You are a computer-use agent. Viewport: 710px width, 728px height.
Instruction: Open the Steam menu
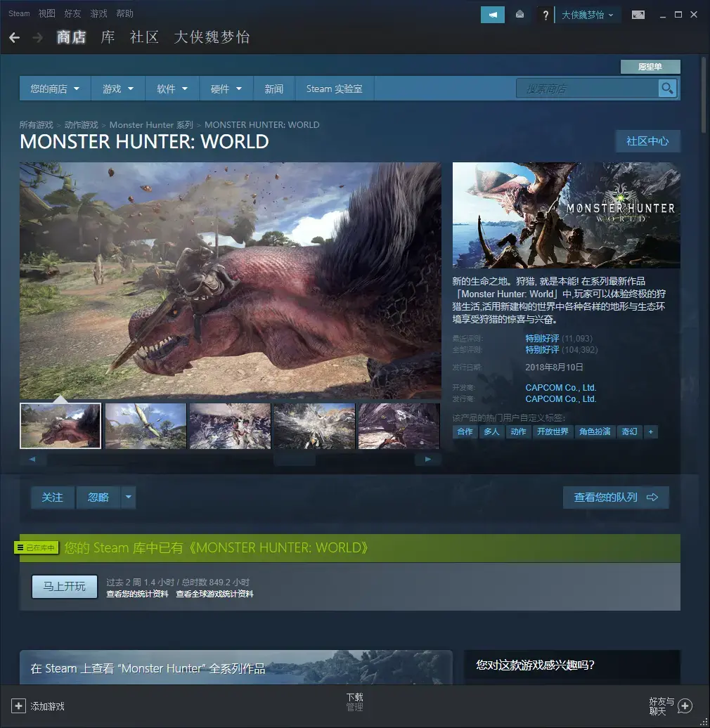[19, 13]
